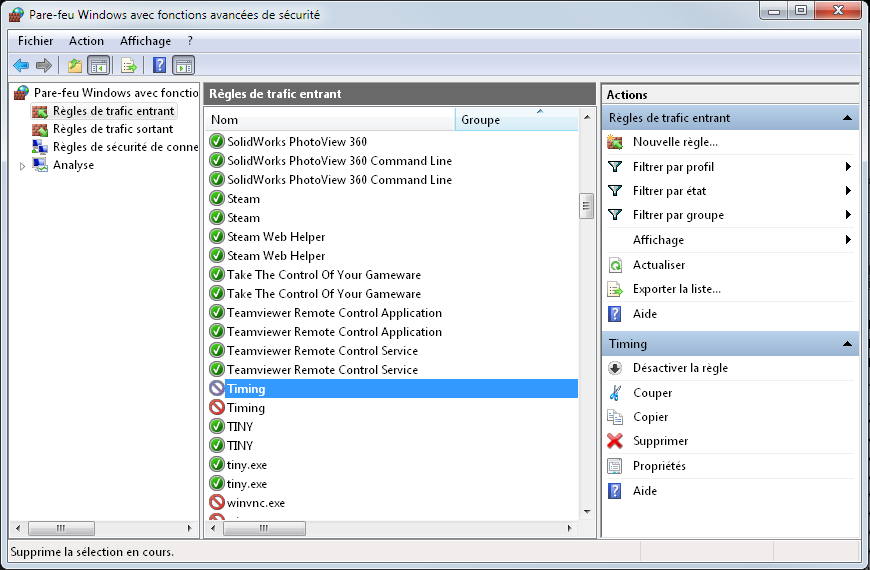Click Exporter la liste... action
This screenshot has width=870, height=570.
(677, 289)
